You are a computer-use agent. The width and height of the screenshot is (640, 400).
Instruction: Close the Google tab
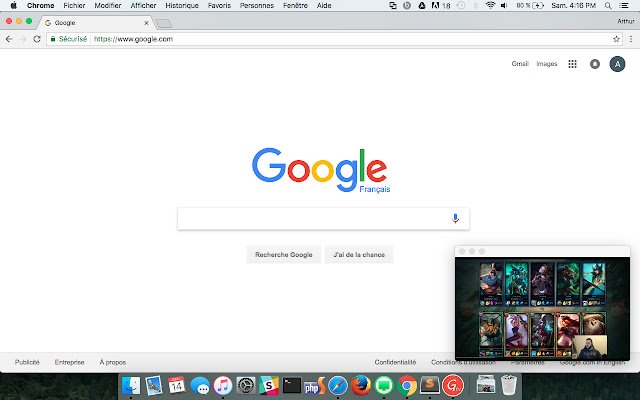(146, 23)
